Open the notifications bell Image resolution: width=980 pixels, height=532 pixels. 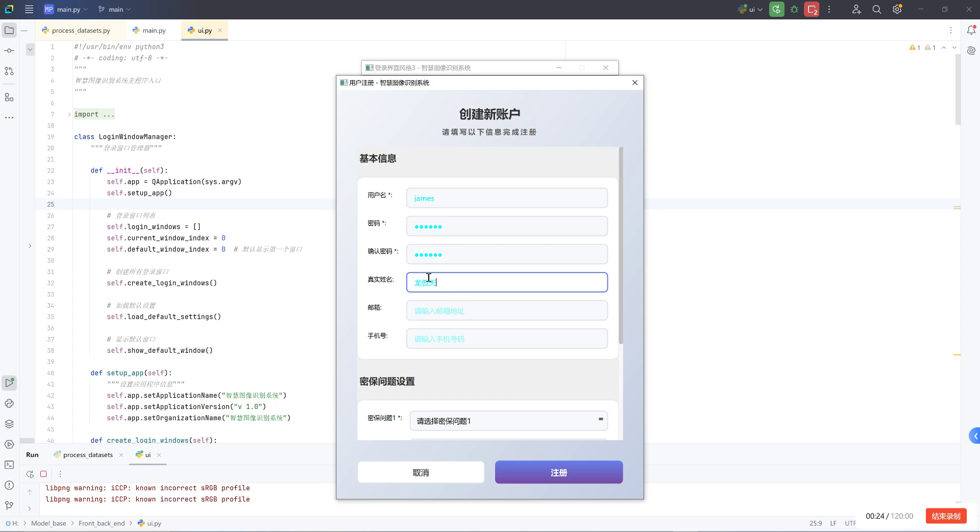pos(972,30)
